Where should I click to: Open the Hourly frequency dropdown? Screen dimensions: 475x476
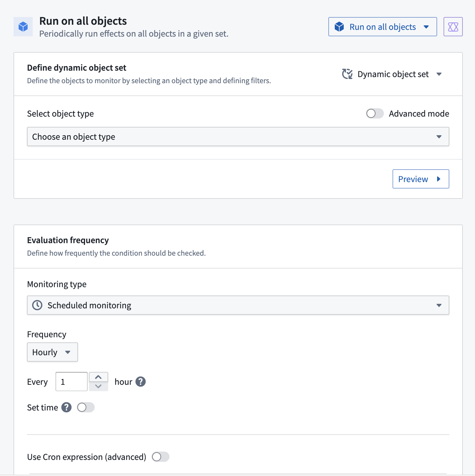pos(52,352)
